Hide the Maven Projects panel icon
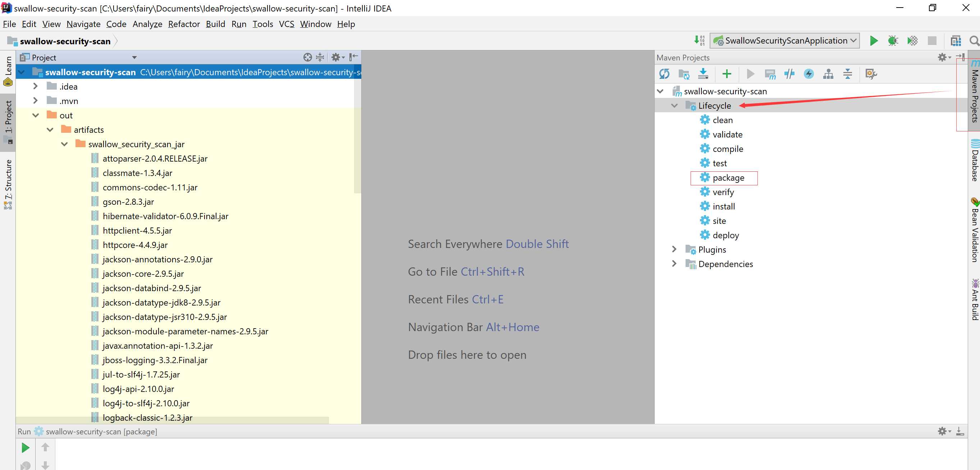The height and width of the screenshot is (470, 980). click(960, 57)
